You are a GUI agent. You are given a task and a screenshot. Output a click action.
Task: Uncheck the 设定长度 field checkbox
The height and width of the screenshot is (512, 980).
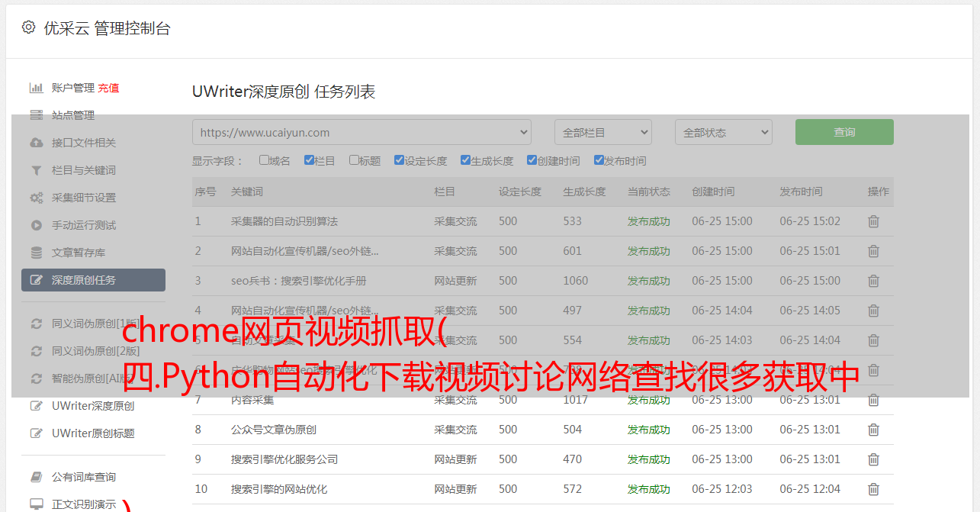pyautogui.click(x=399, y=160)
